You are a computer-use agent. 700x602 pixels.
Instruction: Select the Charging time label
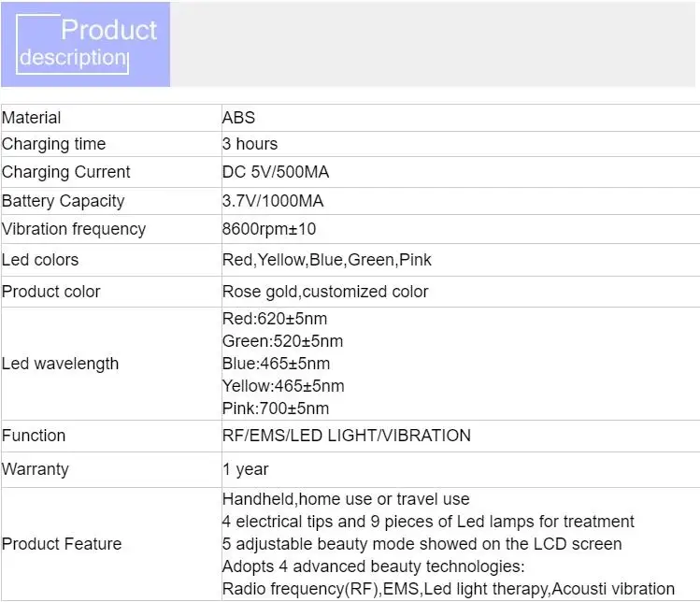(x=54, y=144)
